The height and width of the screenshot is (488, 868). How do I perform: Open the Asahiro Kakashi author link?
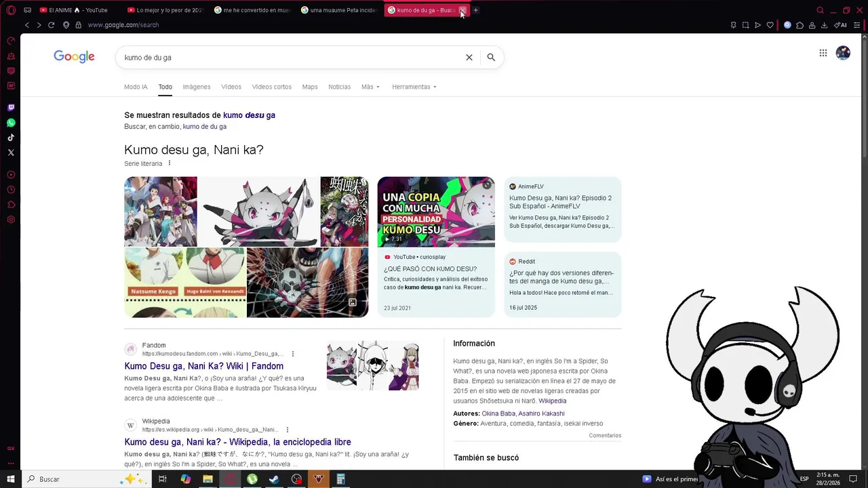point(542,413)
